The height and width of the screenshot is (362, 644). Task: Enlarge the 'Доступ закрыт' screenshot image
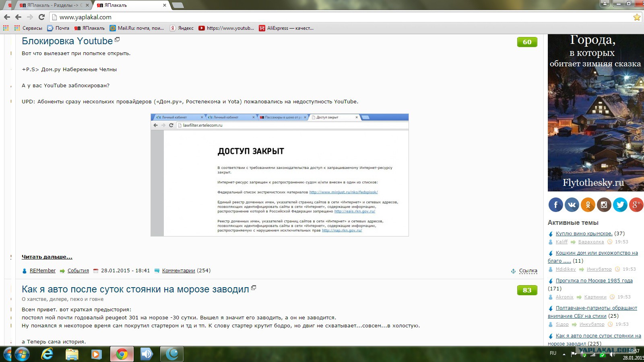click(280, 175)
